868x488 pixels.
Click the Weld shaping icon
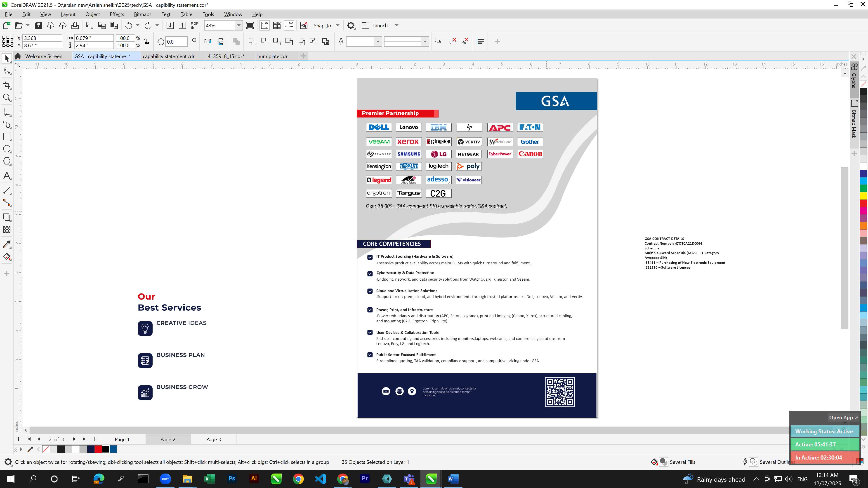point(252,41)
